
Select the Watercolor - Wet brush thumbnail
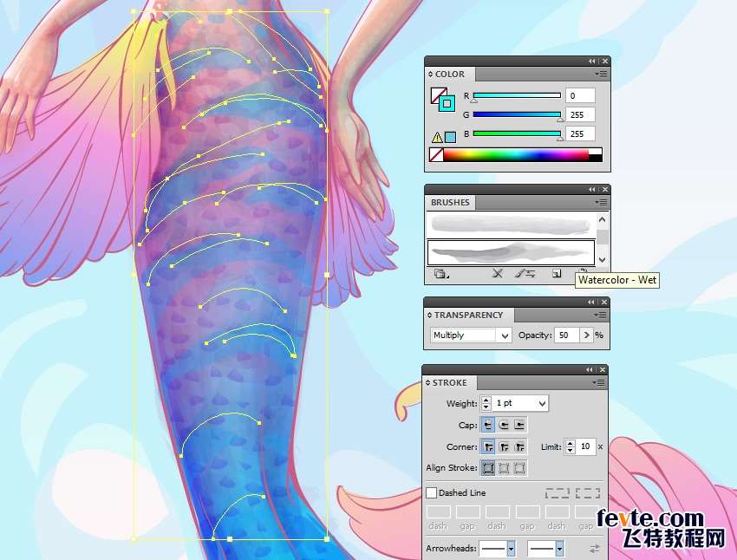[511, 252]
